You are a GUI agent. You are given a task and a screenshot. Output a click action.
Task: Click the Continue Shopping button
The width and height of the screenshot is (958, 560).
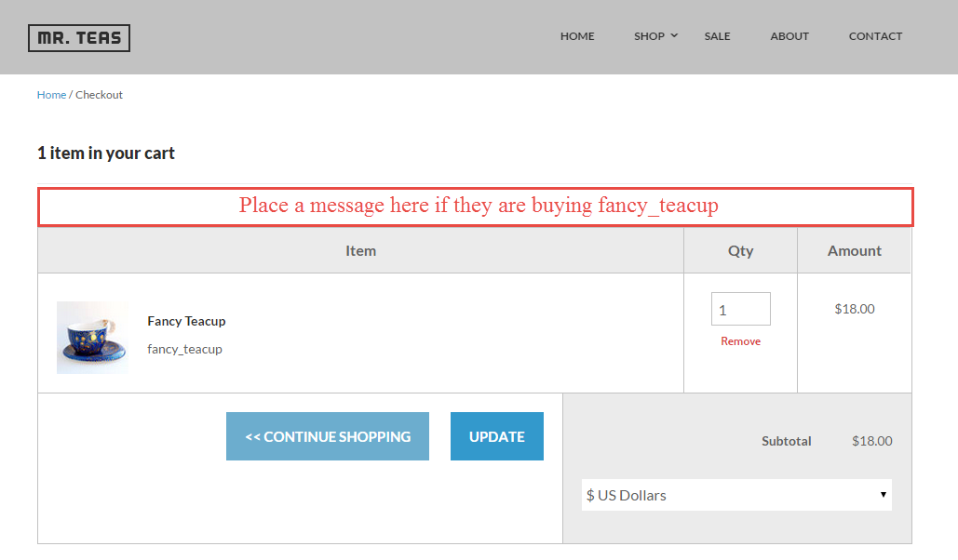click(328, 436)
